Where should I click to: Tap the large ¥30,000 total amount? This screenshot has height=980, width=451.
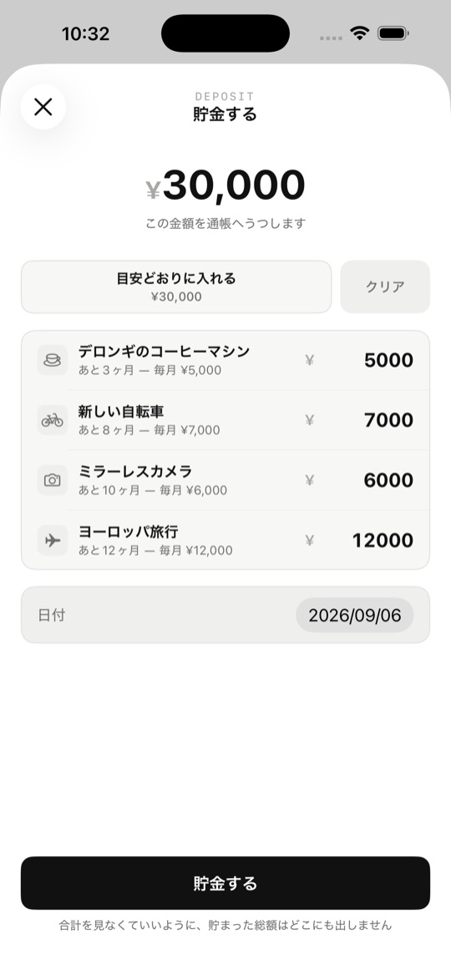point(225,185)
